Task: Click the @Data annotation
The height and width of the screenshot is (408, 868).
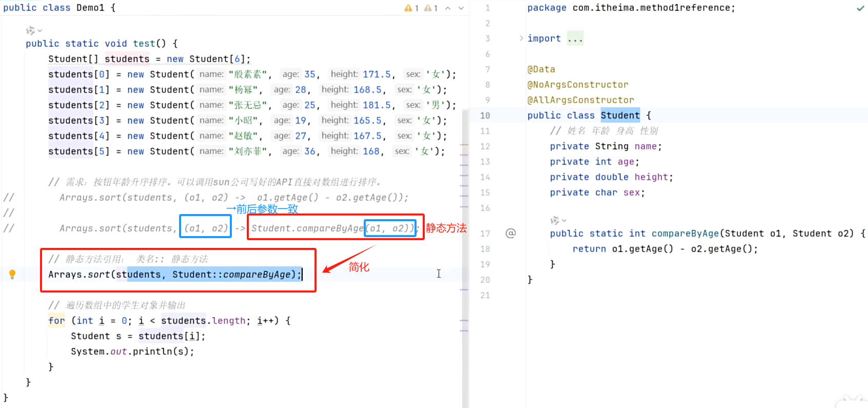Action: point(541,69)
